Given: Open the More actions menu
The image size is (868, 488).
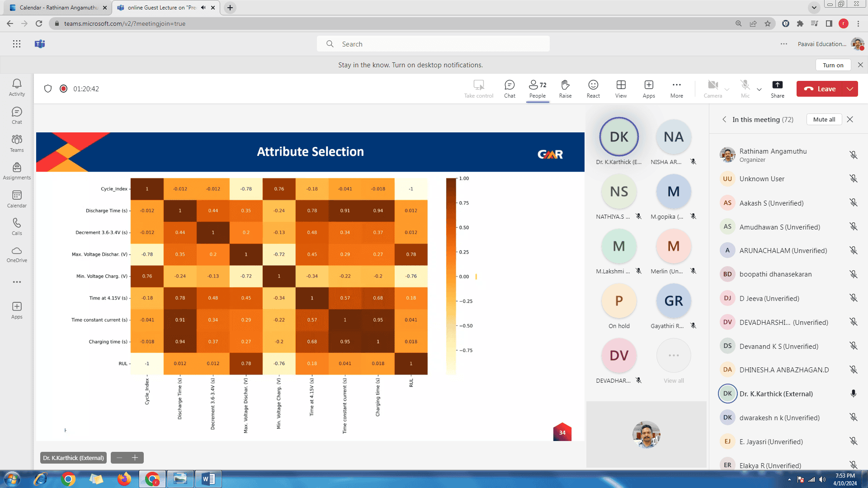Looking at the screenshot, I should (676, 89).
